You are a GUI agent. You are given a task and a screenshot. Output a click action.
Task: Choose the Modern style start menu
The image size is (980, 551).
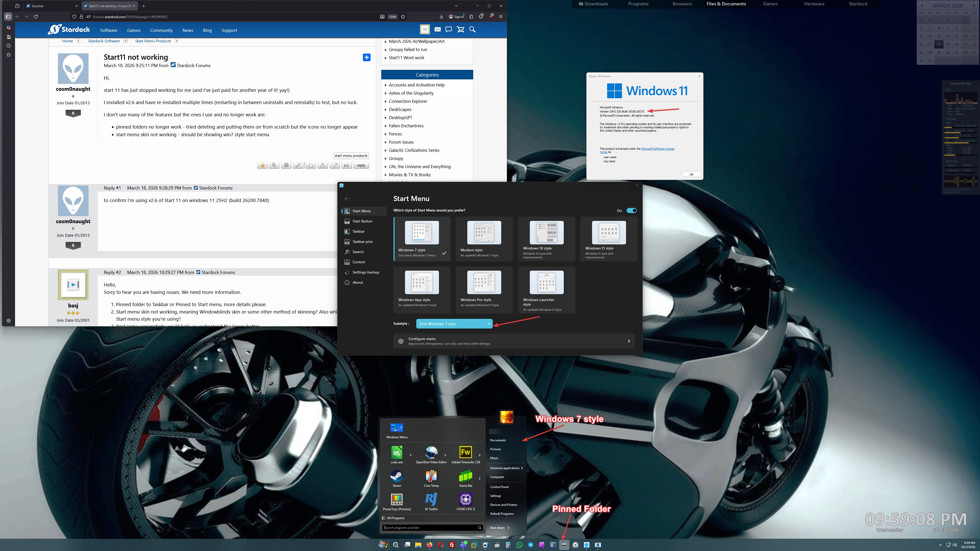tap(484, 239)
